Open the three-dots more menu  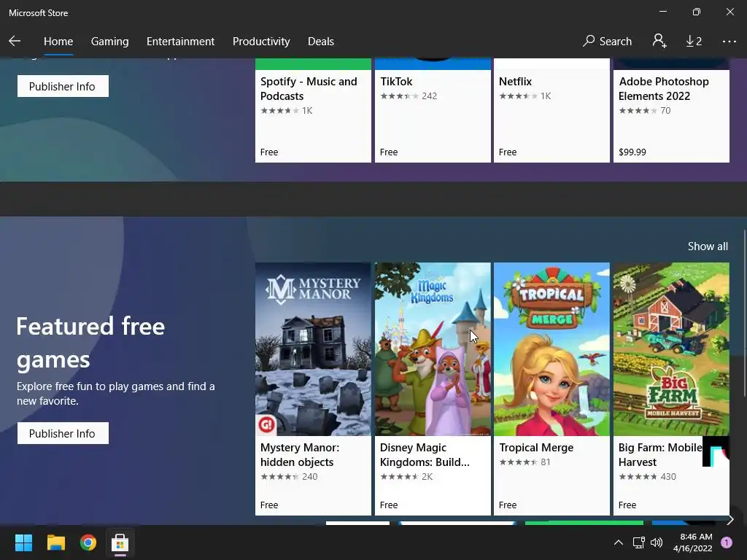729,42
